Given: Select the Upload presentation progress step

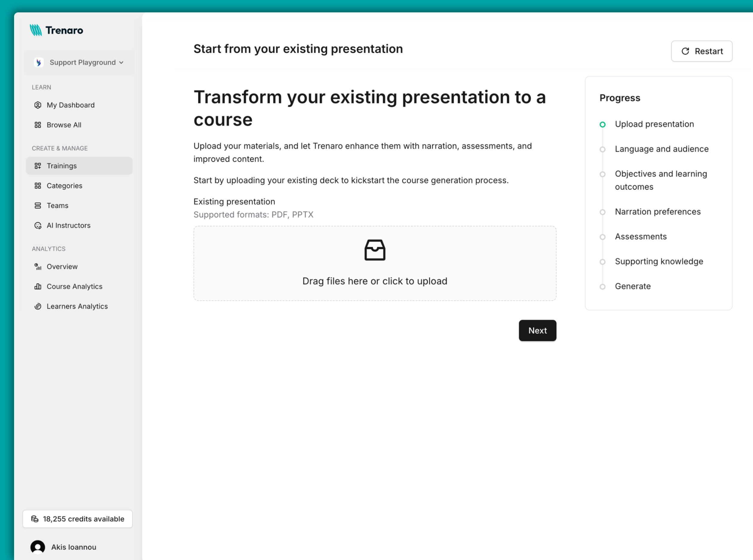Looking at the screenshot, I should [x=654, y=124].
